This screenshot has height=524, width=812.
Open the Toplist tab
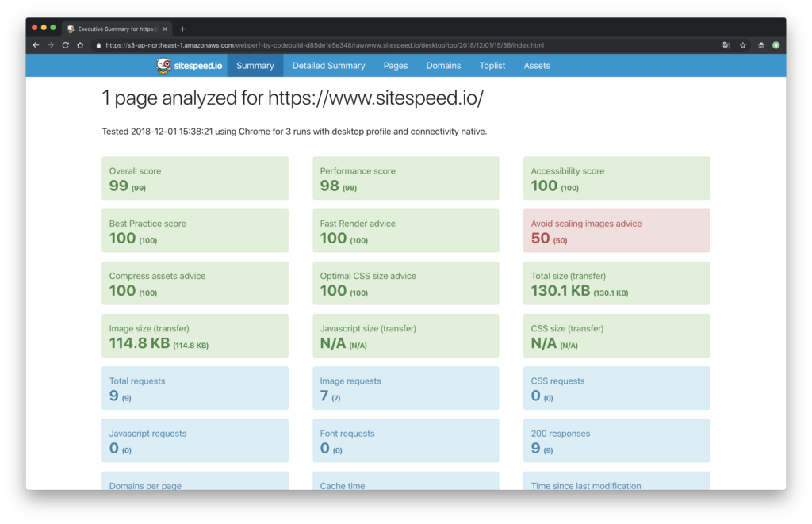[492, 66]
